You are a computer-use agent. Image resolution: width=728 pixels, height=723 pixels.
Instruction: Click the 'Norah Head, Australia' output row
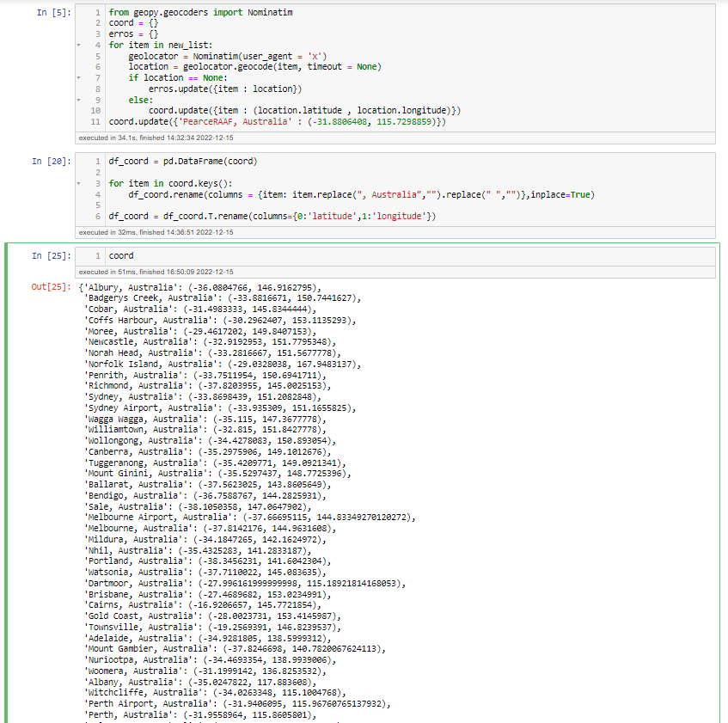point(212,353)
